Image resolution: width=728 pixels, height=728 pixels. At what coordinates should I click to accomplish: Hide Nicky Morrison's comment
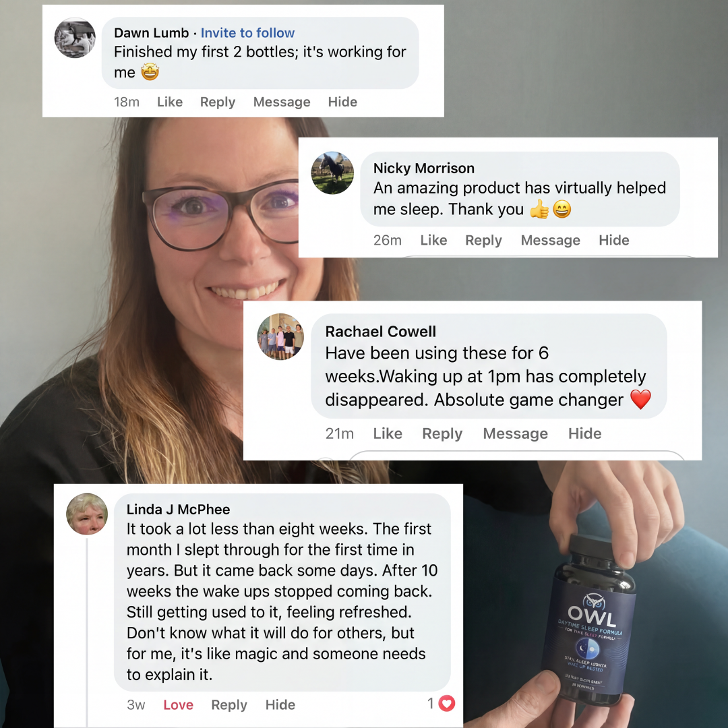click(614, 240)
